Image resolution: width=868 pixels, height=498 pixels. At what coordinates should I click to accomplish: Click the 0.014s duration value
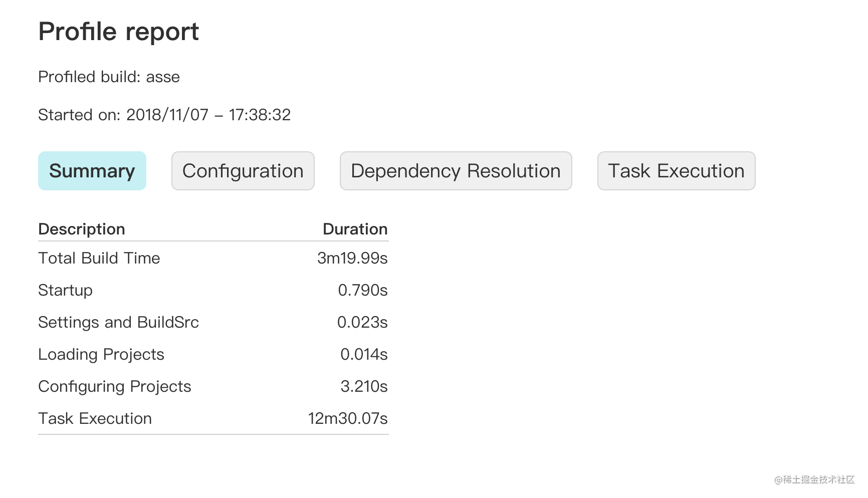[x=364, y=354]
